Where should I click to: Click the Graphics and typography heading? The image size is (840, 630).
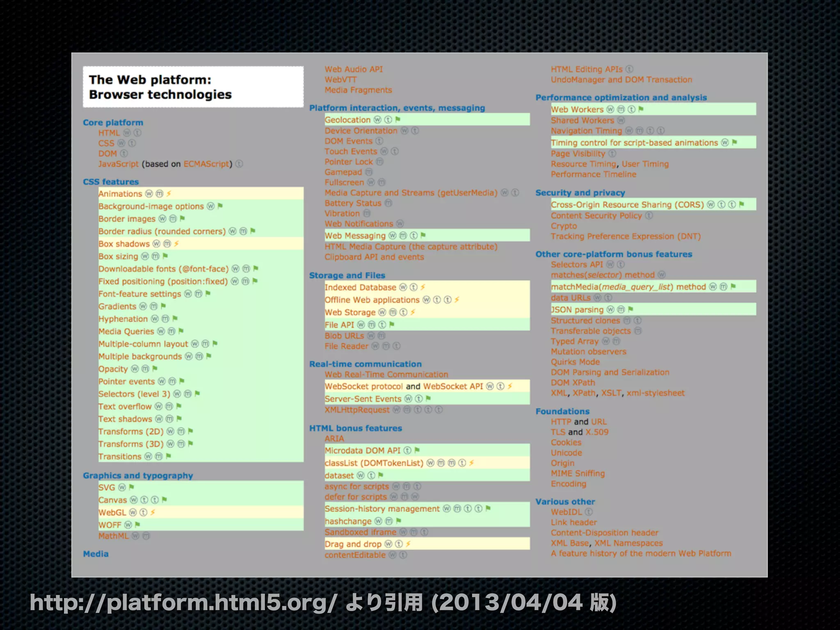[x=138, y=475]
